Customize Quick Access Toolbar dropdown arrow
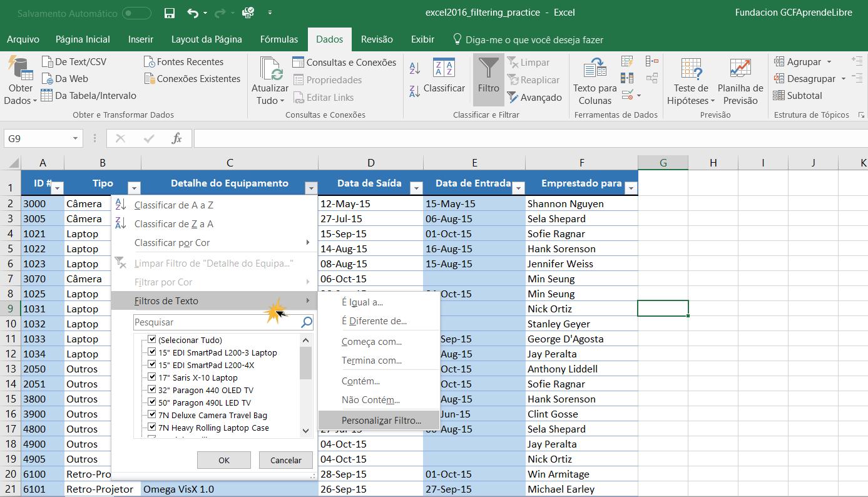 pyautogui.click(x=270, y=13)
